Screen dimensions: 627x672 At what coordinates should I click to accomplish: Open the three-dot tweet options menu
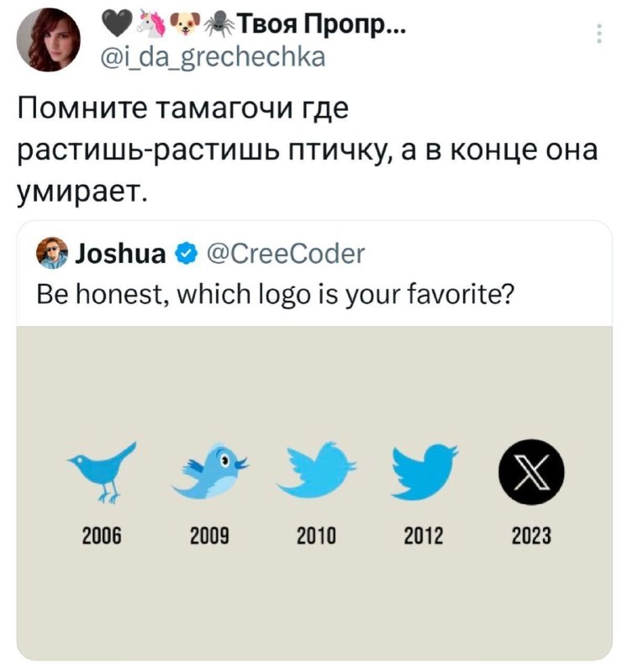click(599, 33)
